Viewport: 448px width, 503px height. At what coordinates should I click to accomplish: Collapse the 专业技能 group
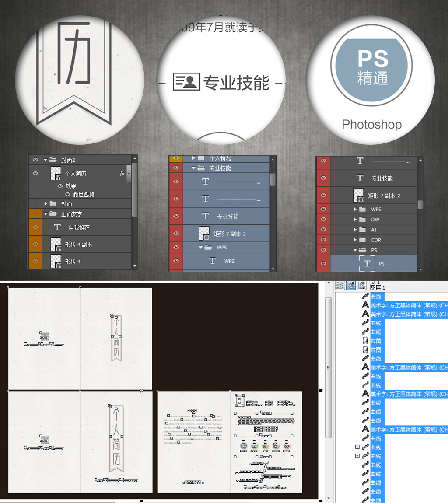pyautogui.click(x=193, y=168)
